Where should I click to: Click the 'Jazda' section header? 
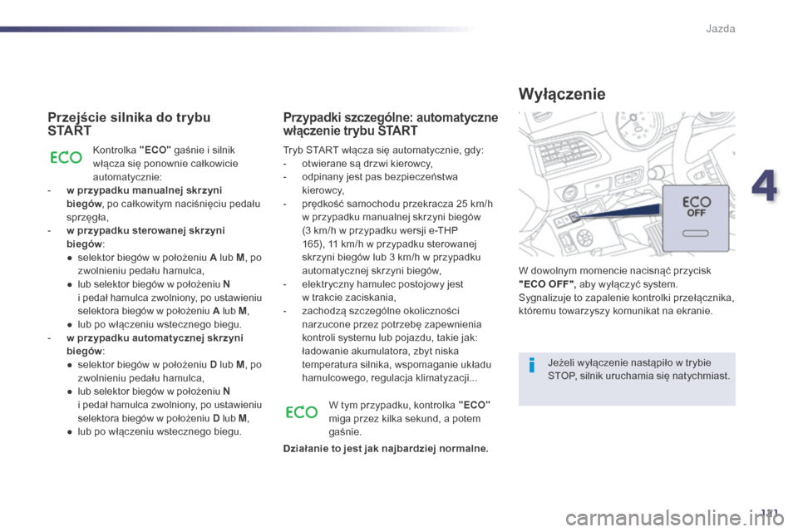720,28
